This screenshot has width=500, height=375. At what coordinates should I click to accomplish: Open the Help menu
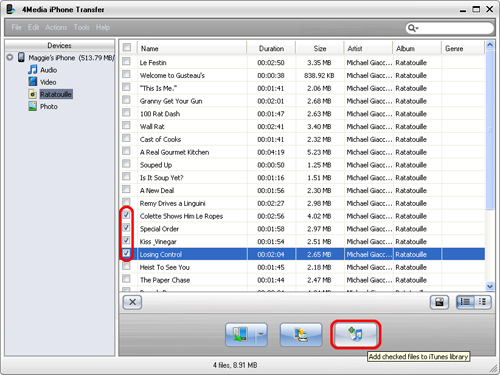pos(103,27)
